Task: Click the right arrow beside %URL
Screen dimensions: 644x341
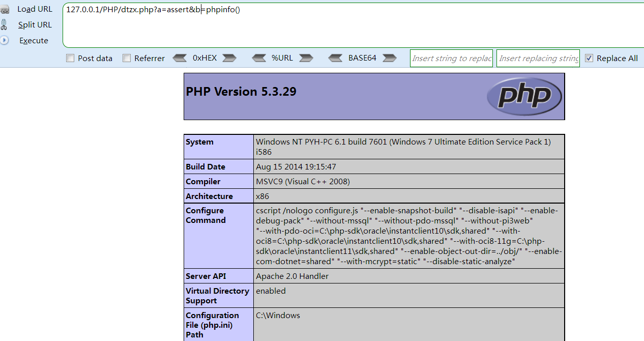Action: 306,58
